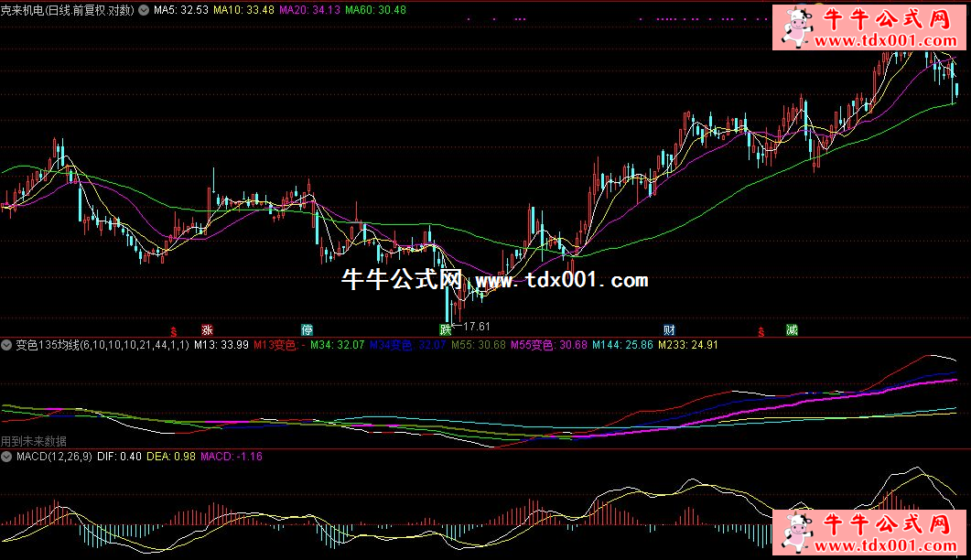The image size is (971, 560).
Task: Expand the MACD(12,26,9) indicator dropdown arrow
Action: pyautogui.click(x=7, y=456)
